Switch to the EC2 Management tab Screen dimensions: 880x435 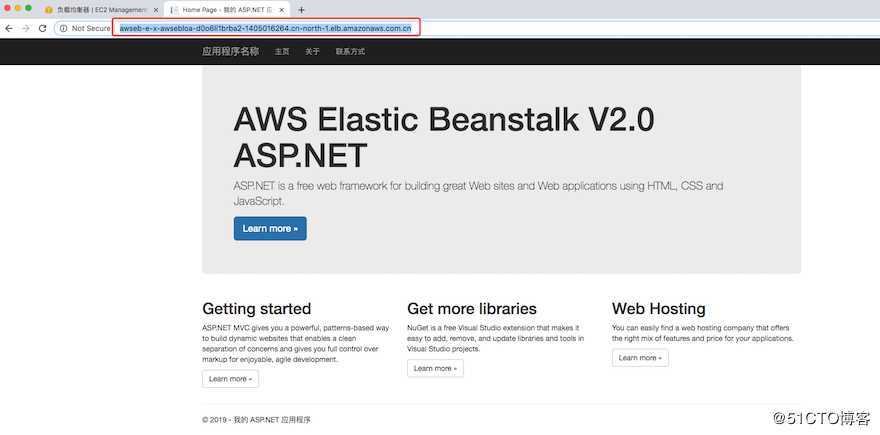point(100,9)
